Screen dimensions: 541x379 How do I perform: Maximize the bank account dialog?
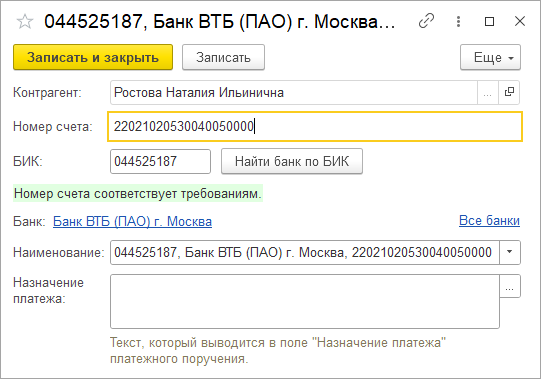click(x=489, y=21)
